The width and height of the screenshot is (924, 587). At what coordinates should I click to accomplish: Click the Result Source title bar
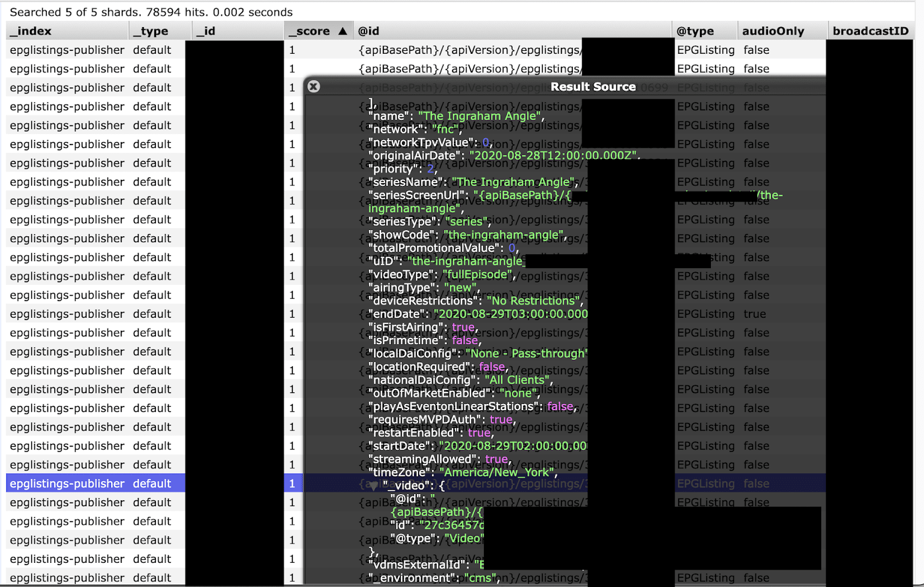(593, 87)
